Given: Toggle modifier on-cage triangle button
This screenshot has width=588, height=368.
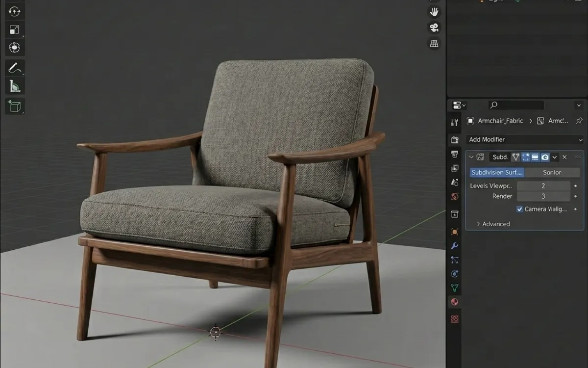Looking at the screenshot, I should click(x=515, y=157).
